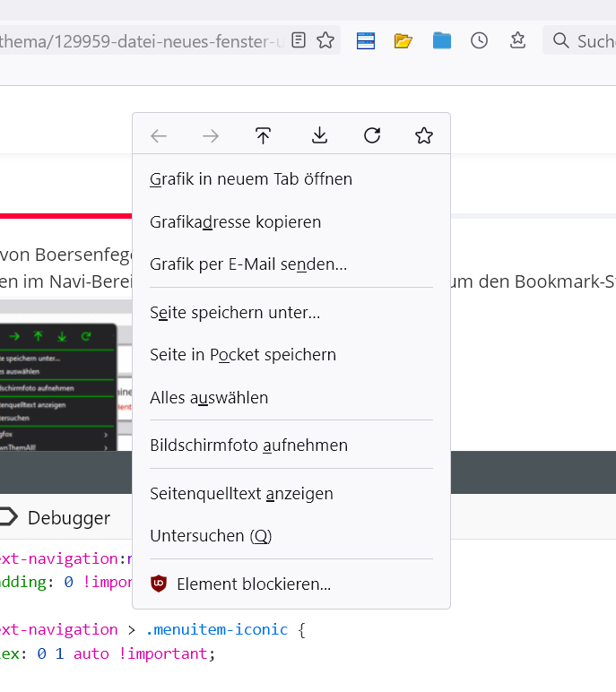
Task: Bookmark this page via address bar star
Action: [325, 40]
